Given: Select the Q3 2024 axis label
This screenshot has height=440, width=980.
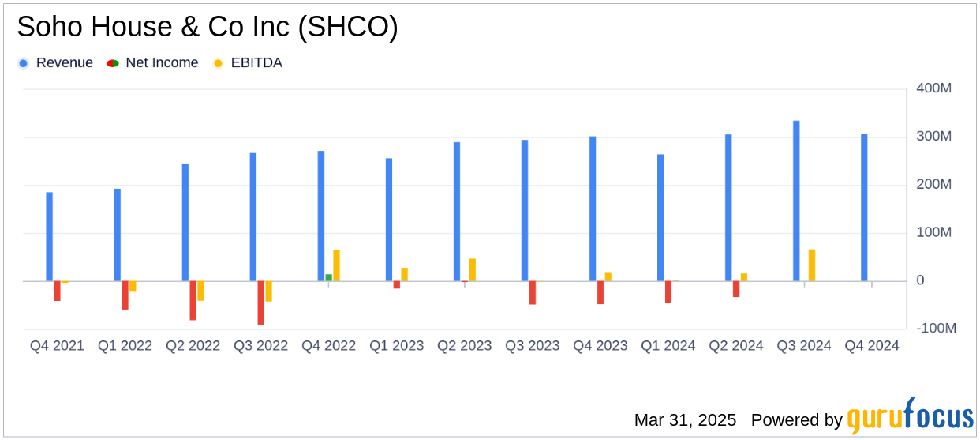Looking at the screenshot, I should (x=804, y=346).
